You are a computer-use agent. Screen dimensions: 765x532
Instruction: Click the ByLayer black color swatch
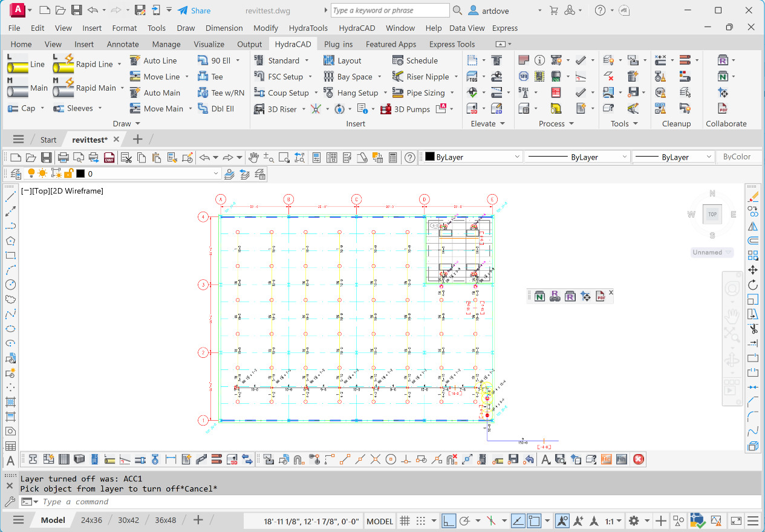point(430,157)
